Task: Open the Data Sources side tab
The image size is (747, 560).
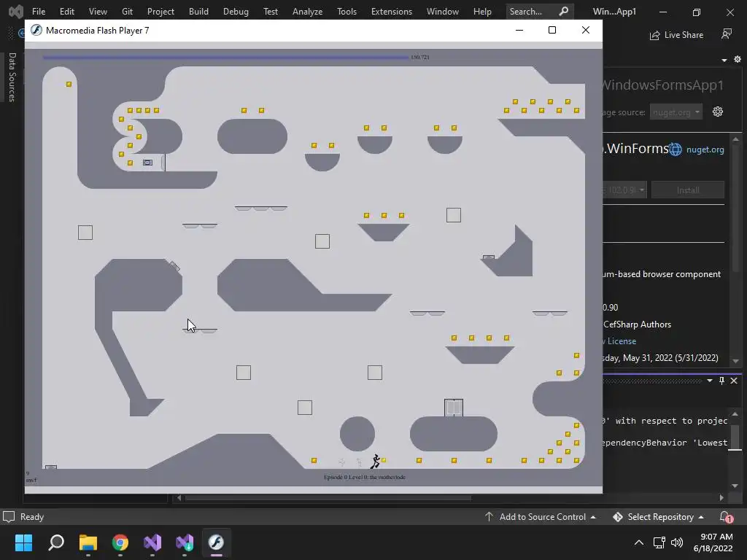Action: coord(12,77)
